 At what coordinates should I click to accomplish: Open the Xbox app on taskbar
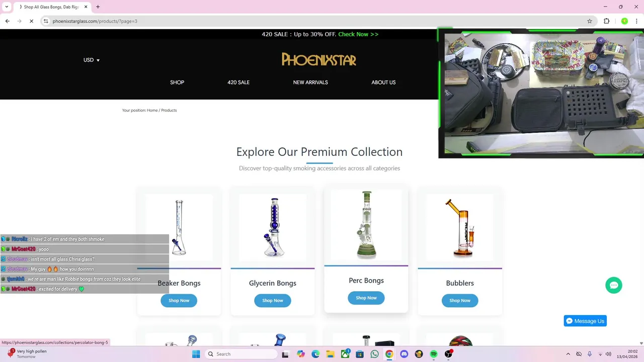345,354
